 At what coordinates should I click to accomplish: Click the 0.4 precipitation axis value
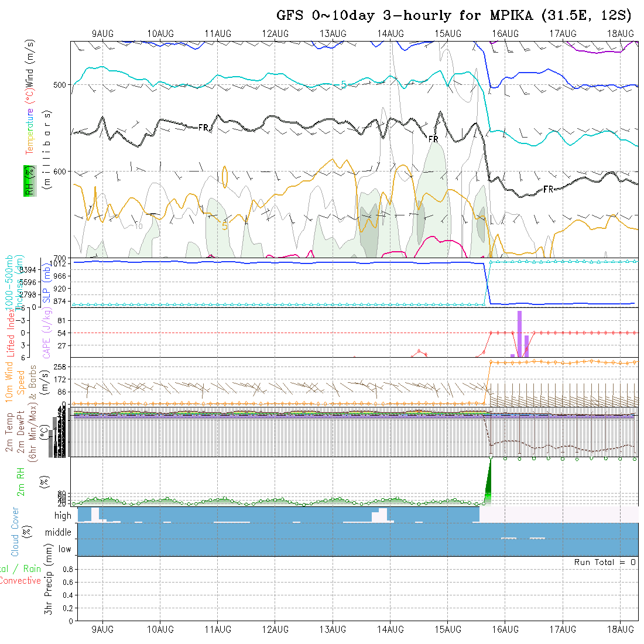tap(68, 595)
